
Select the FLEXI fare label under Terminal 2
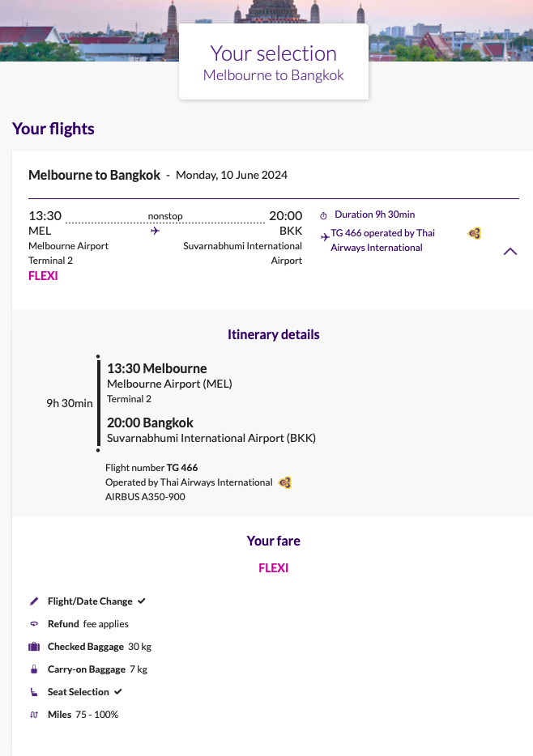43,275
